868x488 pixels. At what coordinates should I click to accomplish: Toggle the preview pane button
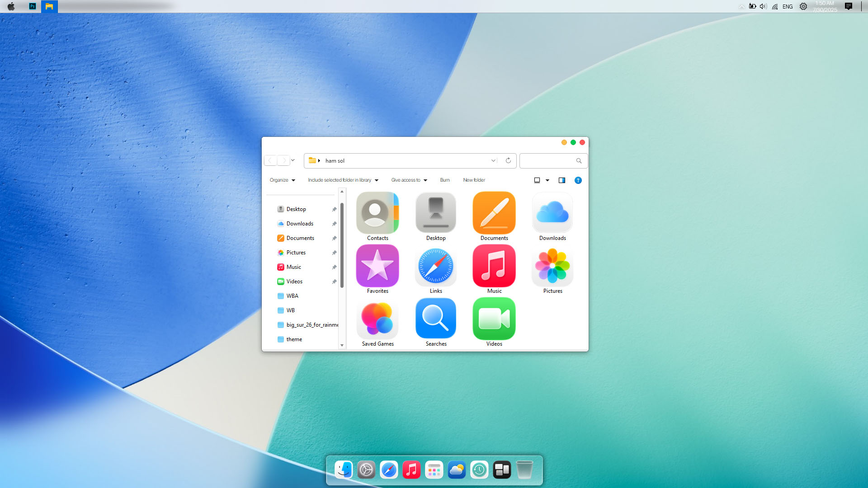(561, 180)
